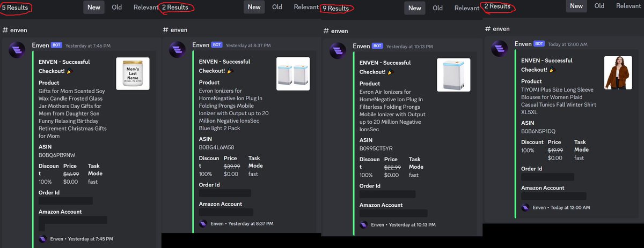Viewport: 644px width, 248px height.
Task: Click Enven username on the 10:13 PM message
Action: tap(361, 47)
